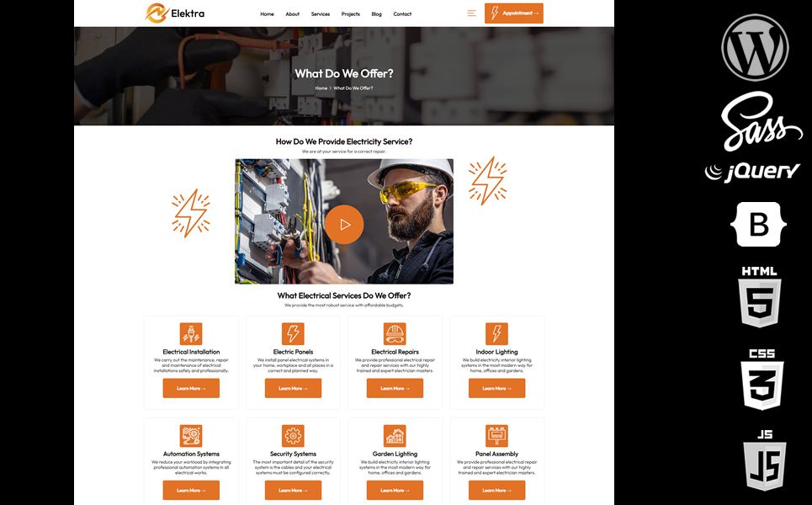The image size is (812, 505).
Task: Open the hamburger menu icon
Action: point(471,13)
